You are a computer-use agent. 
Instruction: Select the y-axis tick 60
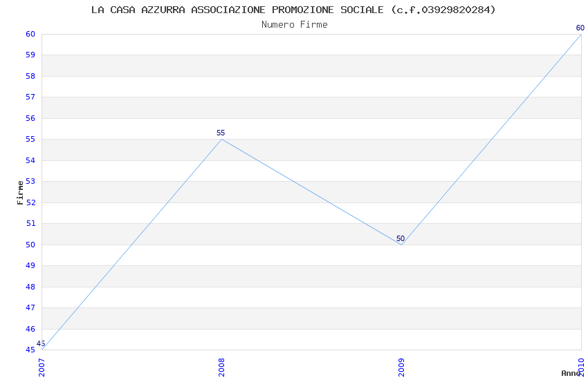click(x=30, y=34)
